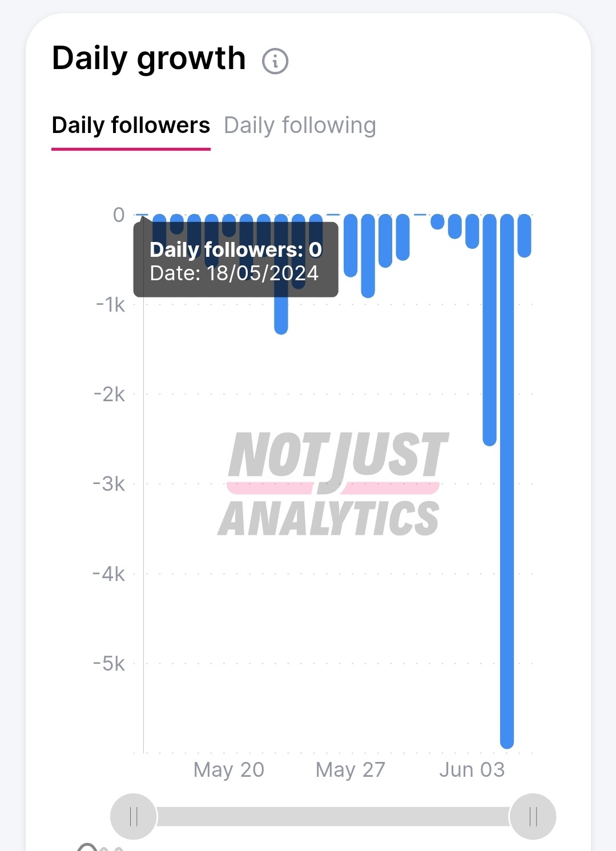Click the -1k y-axis label
Viewport: 616px width, 851px height.
tap(110, 305)
